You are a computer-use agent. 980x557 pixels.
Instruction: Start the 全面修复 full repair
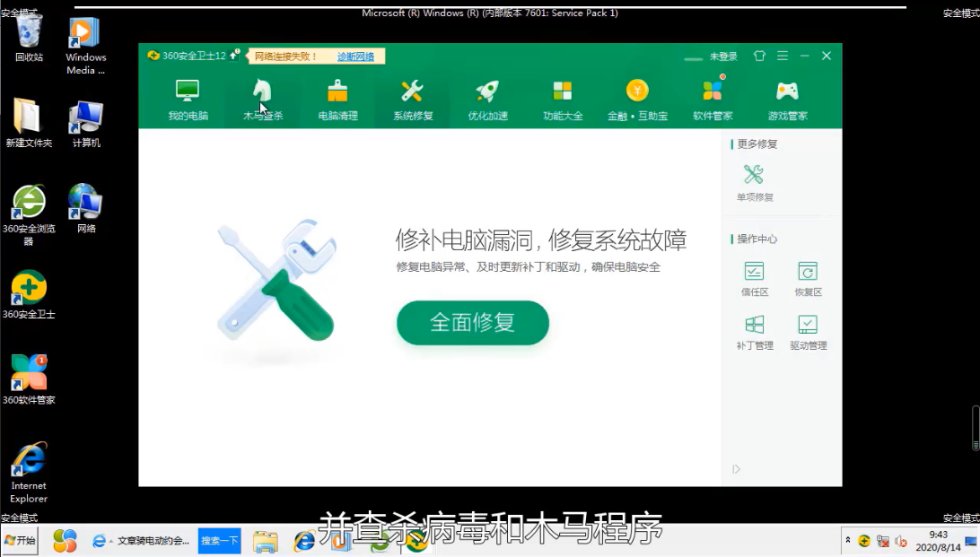tap(472, 322)
